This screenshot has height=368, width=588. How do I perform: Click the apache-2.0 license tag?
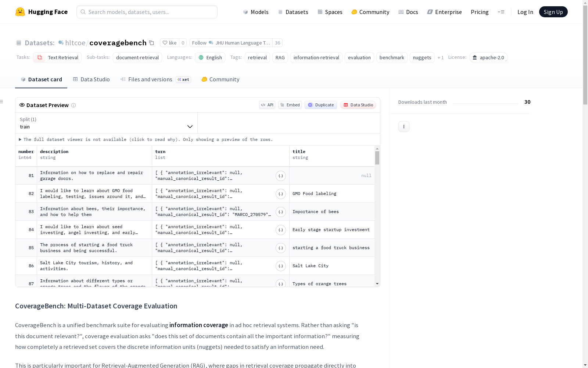[489, 57]
